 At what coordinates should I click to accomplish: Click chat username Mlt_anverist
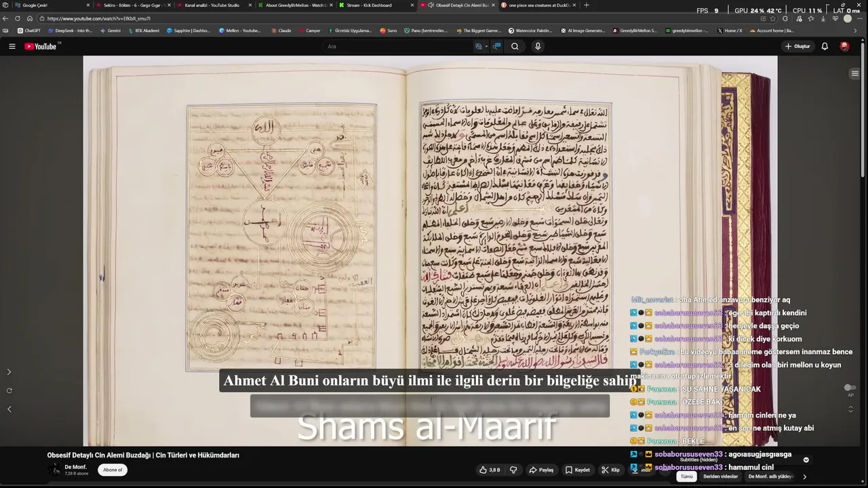coord(652,300)
